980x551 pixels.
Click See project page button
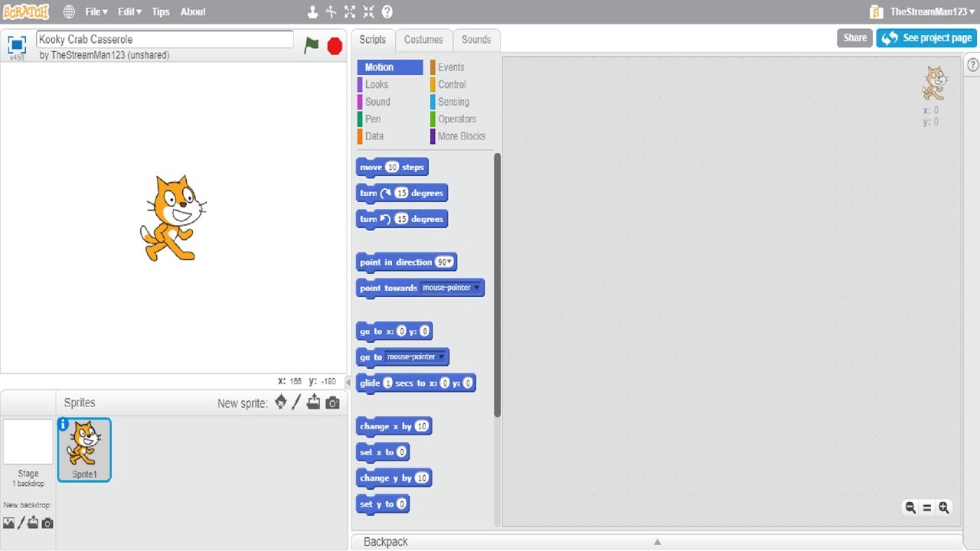pos(927,37)
